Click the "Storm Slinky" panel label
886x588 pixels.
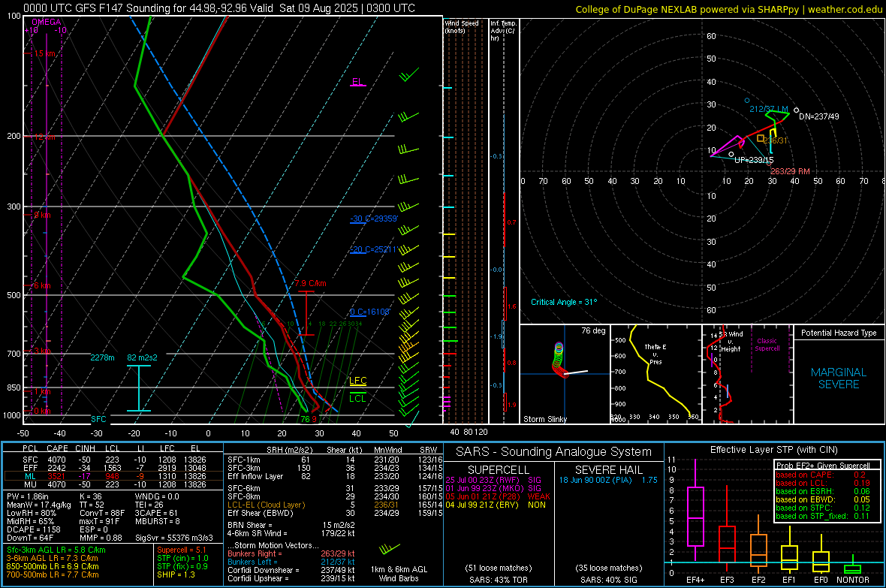pos(544,419)
